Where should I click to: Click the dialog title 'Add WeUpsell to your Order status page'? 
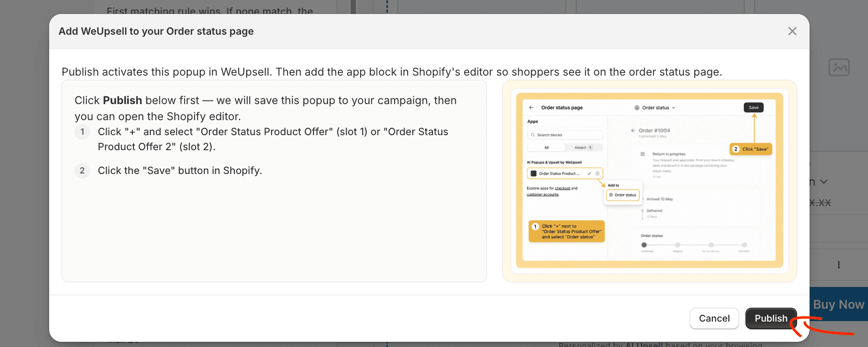tap(156, 31)
